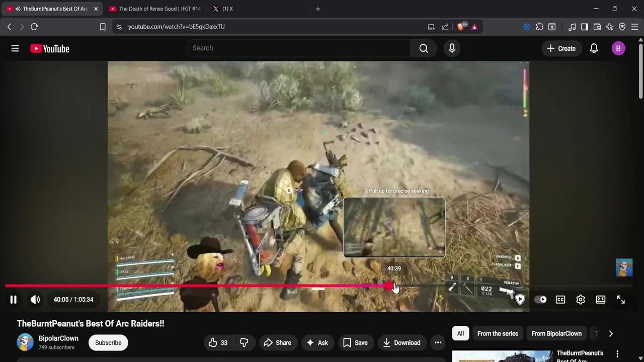644x362 pixels.
Task: Click the search magnifier button
Action: [424, 48]
